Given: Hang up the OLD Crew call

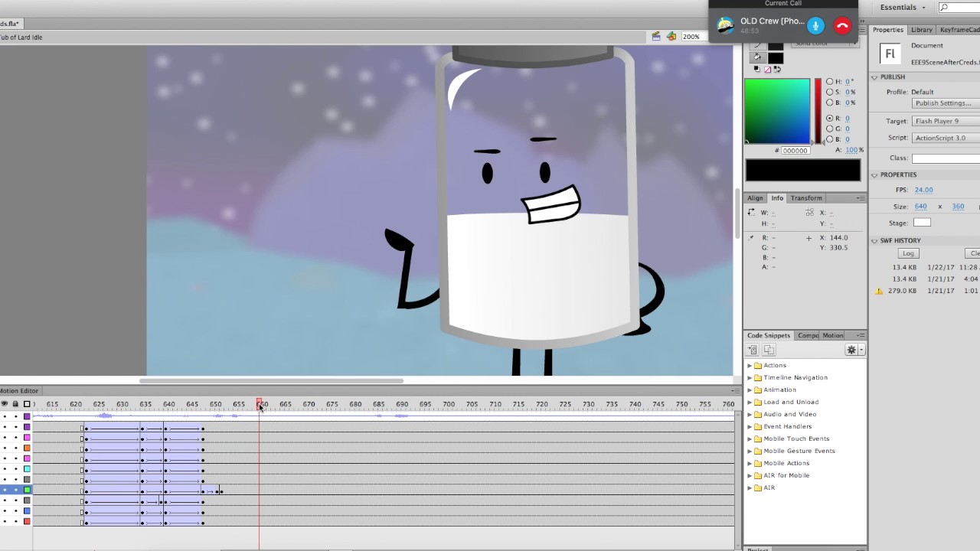Looking at the screenshot, I should (x=842, y=26).
